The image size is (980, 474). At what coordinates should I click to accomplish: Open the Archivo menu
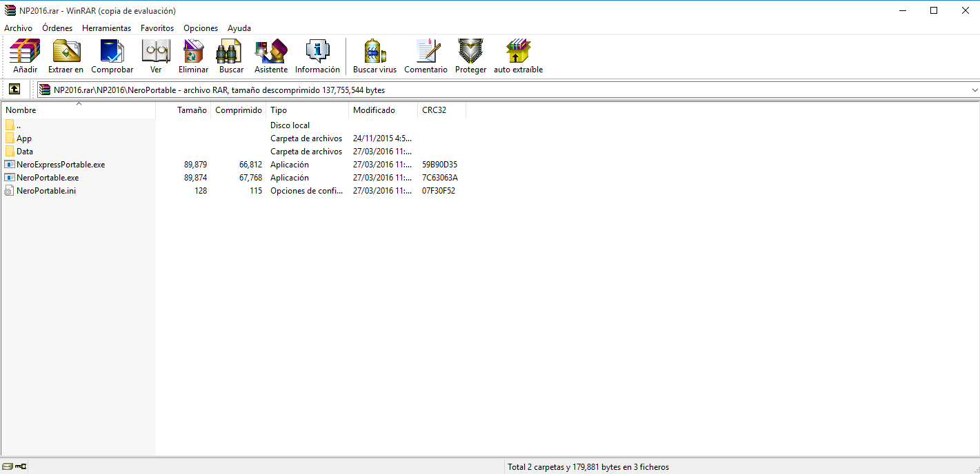pyautogui.click(x=19, y=28)
